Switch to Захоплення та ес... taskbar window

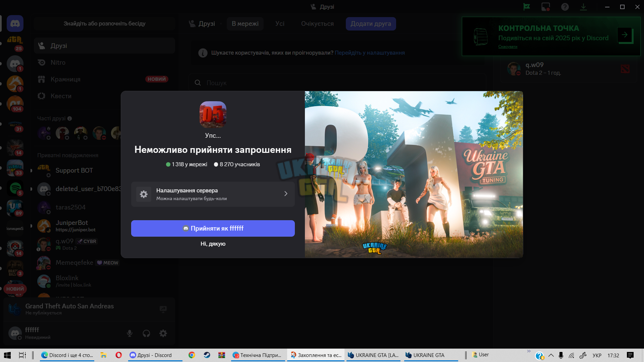click(x=316, y=355)
